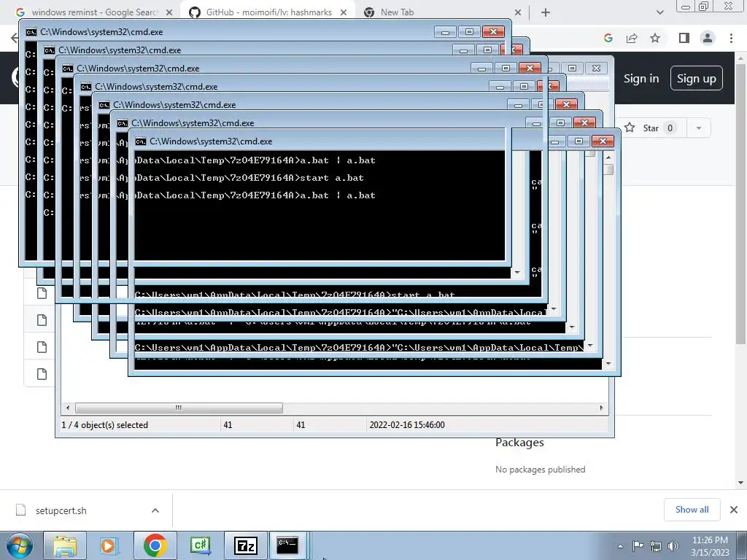Click the last file icon in GitHub file list

42,374
